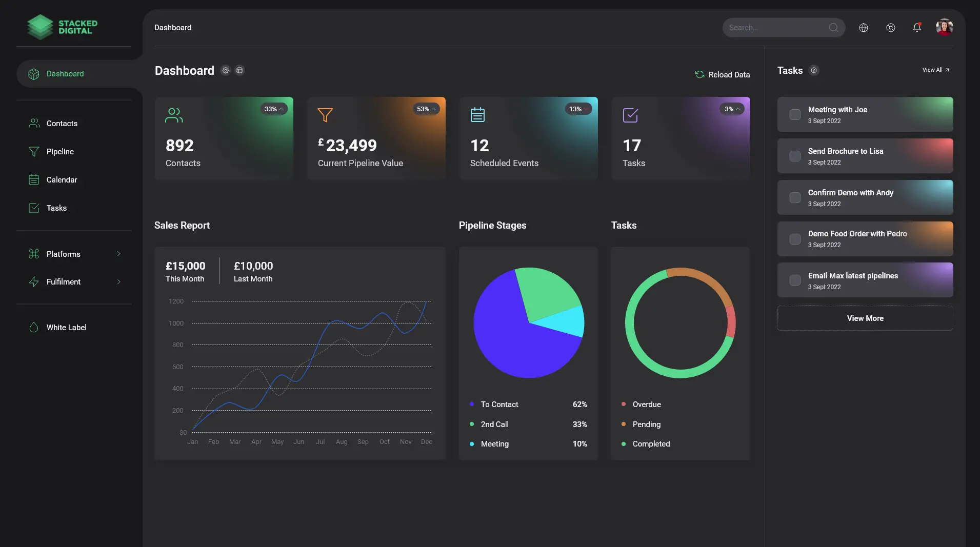Click the Stacked Digital logo
The height and width of the screenshot is (547, 980).
point(62,27)
